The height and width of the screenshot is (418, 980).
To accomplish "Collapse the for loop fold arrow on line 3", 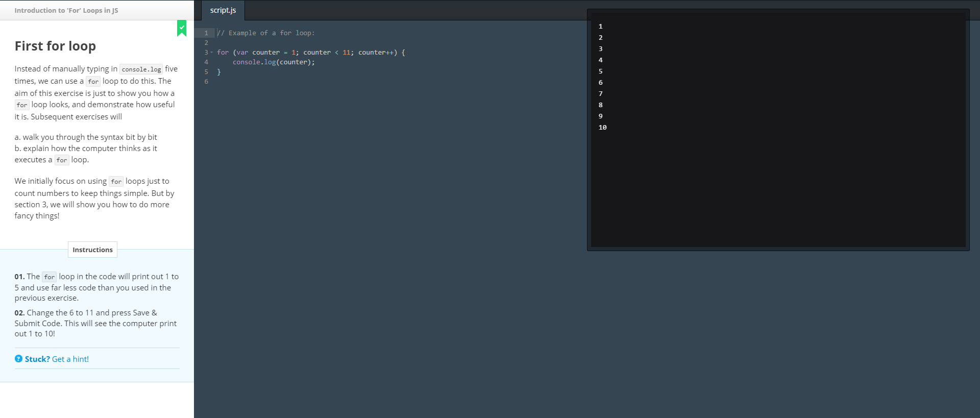I will point(212,52).
